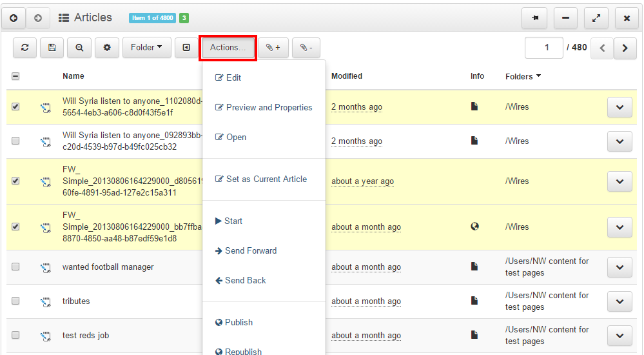Click the panel toggle button next to Folder
This screenshot has width=644, height=355.
[186, 48]
